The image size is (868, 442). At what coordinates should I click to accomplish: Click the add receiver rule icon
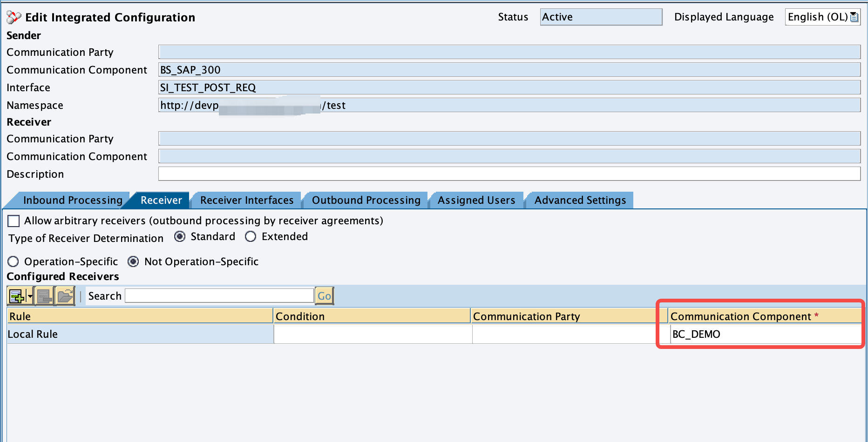[x=17, y=296]
